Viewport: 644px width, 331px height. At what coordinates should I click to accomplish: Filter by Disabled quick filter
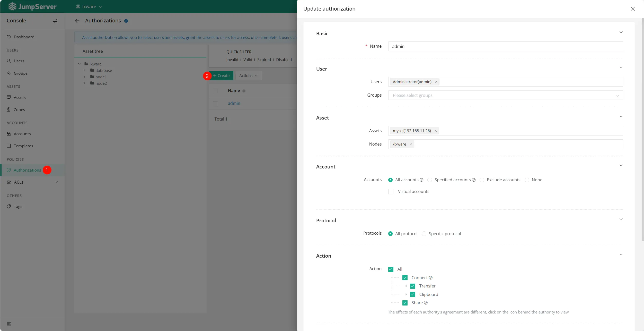(x=284, y=60)
